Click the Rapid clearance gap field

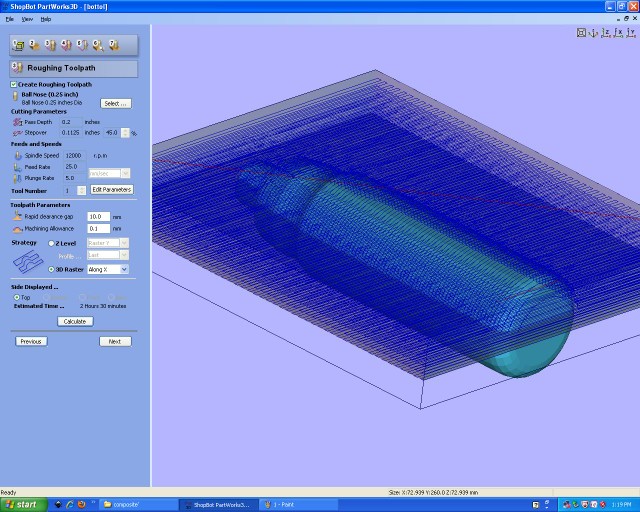[99, 216]
